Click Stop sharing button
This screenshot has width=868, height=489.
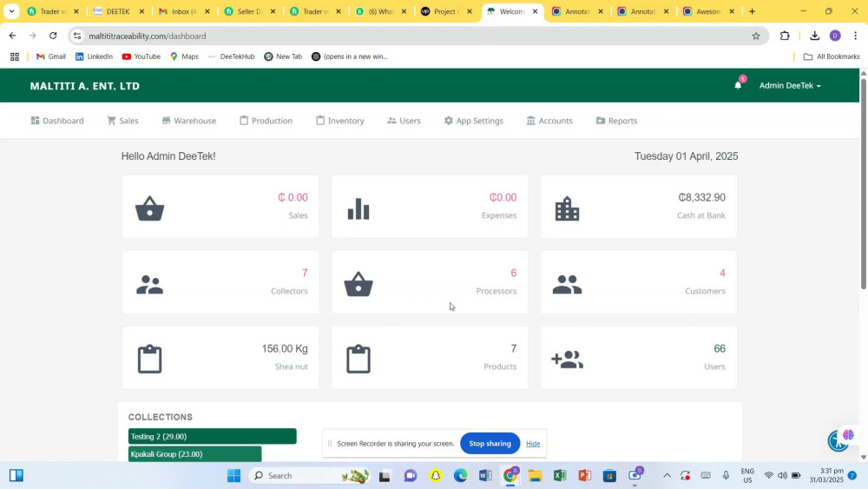[490, 444]
